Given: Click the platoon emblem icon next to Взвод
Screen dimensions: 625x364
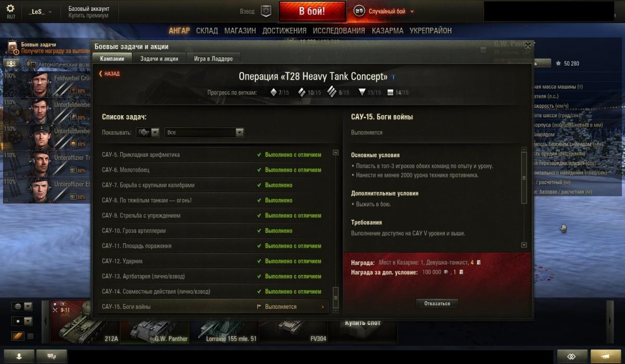Looking at the screenshot, I should pos(266,11).
